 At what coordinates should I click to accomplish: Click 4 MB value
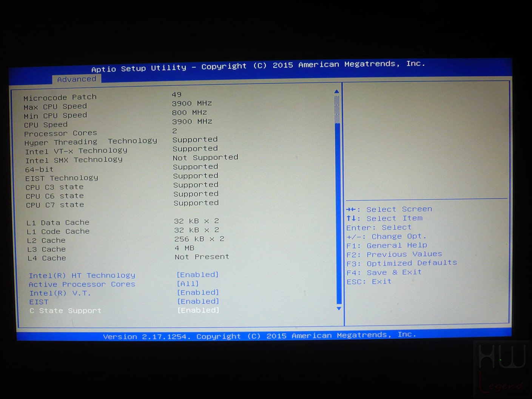pos(185,248)
